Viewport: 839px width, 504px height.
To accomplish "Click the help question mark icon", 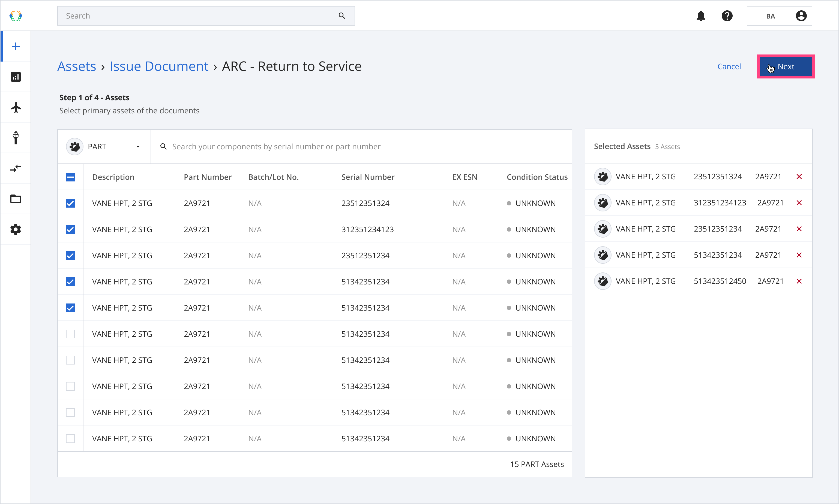I will tap(727, 16).
